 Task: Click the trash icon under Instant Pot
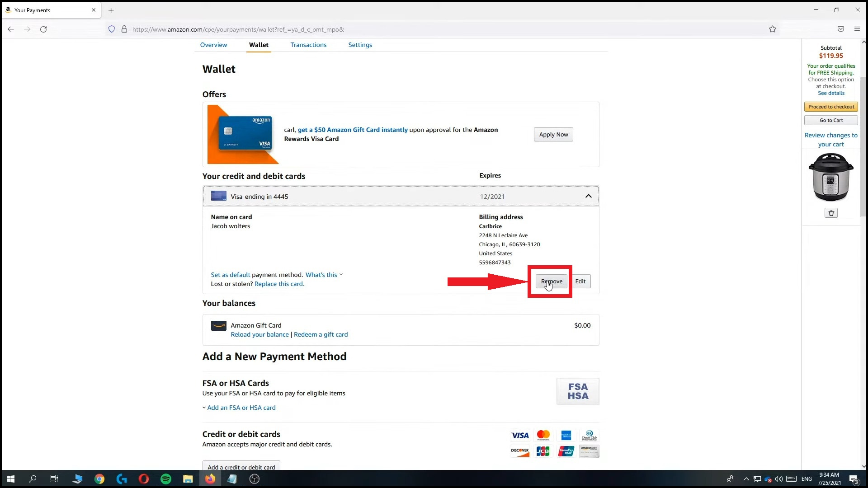click(831, 213)
